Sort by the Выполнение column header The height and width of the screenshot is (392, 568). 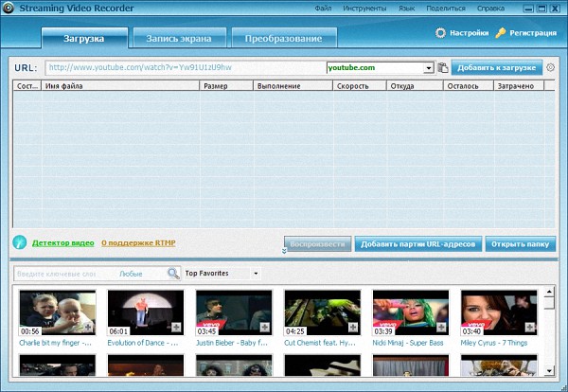(x=293, y=86)
